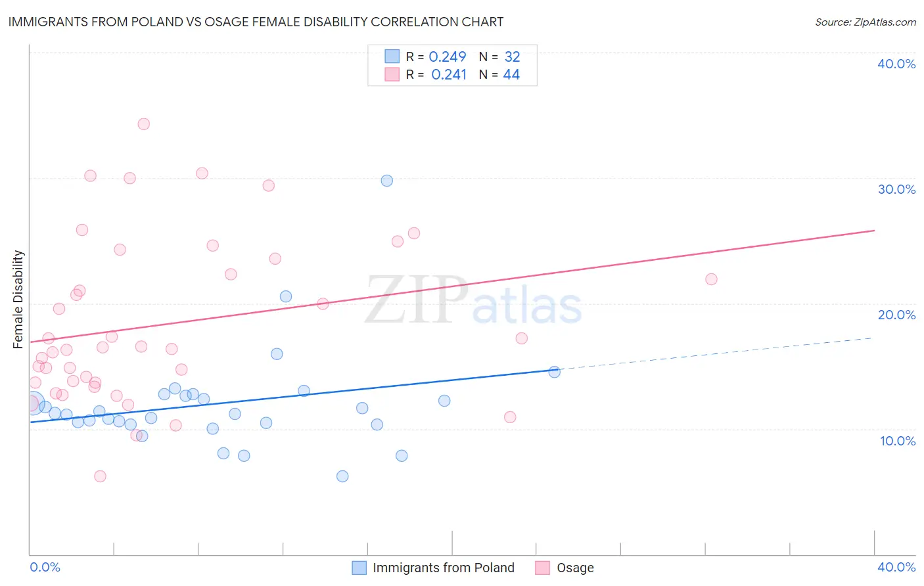Open the ZipAtlas.com source link
Viewport: 924px width, 586px height.
coord(866,22)
